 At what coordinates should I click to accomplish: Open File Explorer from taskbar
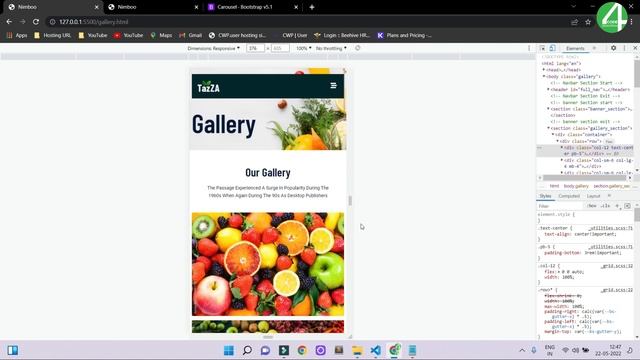[x=357, y=350]
